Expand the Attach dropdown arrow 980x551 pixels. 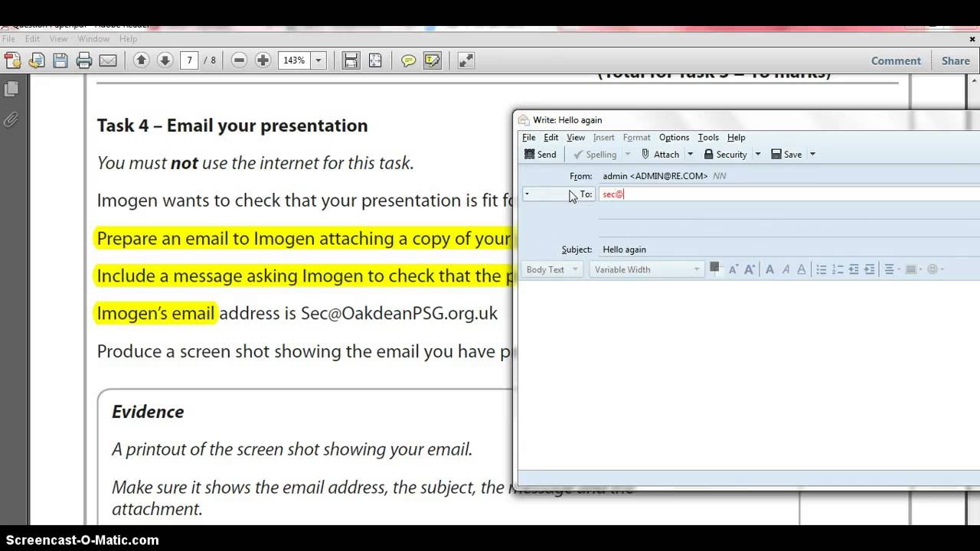pyautogui.click(x=690, y=155)
